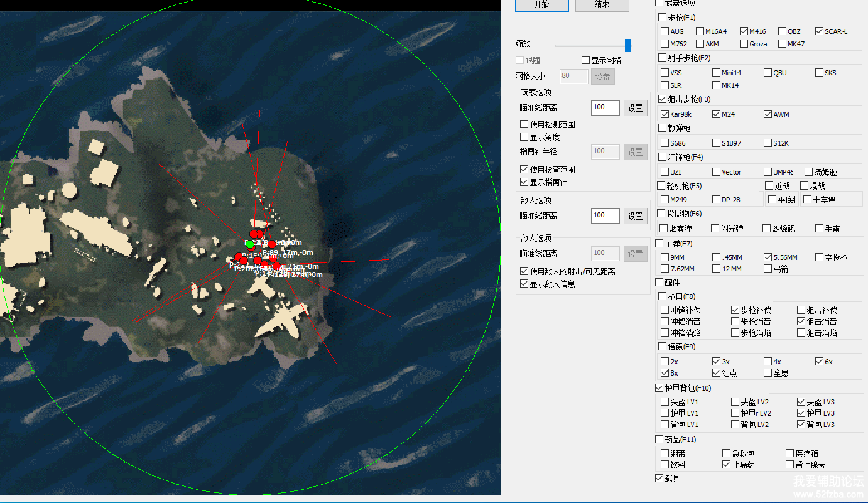Enable the 配件 attachments checkbox
This screenshot has height=503, width=868.
point(659,283)
